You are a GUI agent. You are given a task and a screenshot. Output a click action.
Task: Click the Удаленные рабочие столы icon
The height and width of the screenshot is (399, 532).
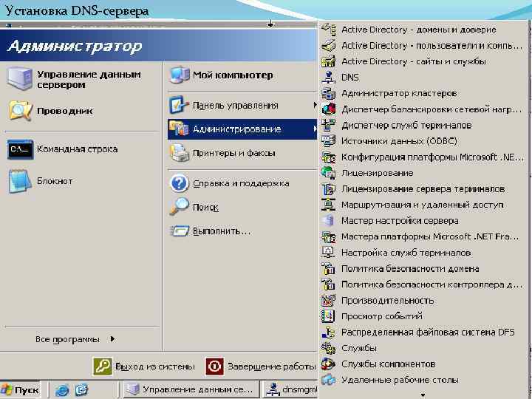(328, 380)
